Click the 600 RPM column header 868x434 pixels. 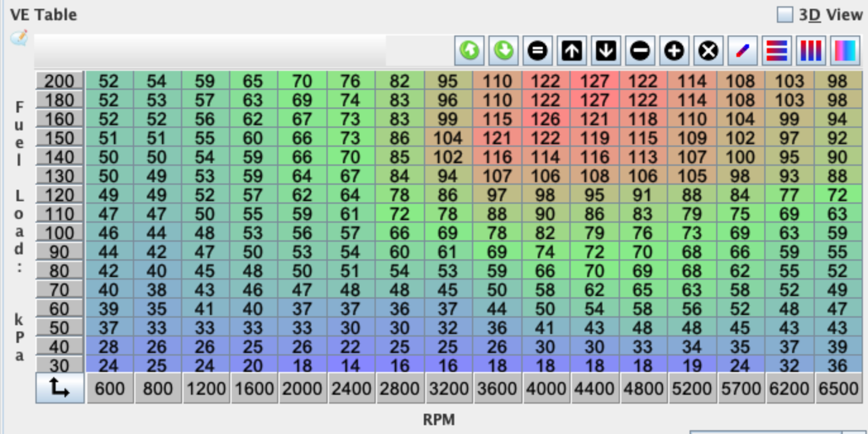pyautogui.click(x=109, y=388)
